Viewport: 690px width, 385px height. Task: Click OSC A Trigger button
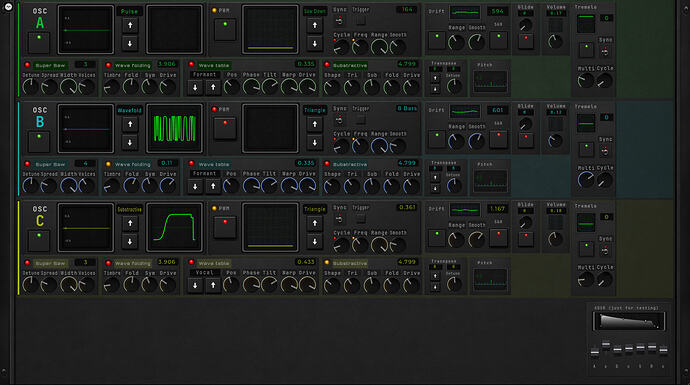tap(361, 20)
